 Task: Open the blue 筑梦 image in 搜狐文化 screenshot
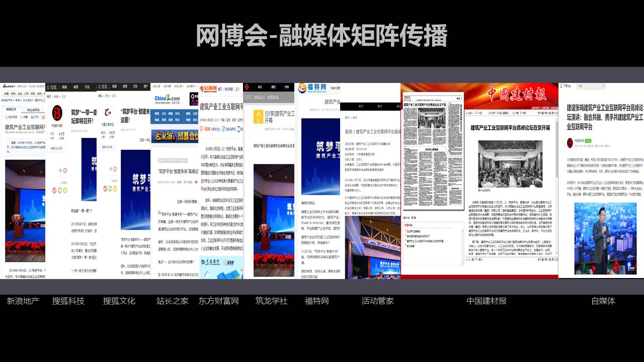(x=135, y=190)
